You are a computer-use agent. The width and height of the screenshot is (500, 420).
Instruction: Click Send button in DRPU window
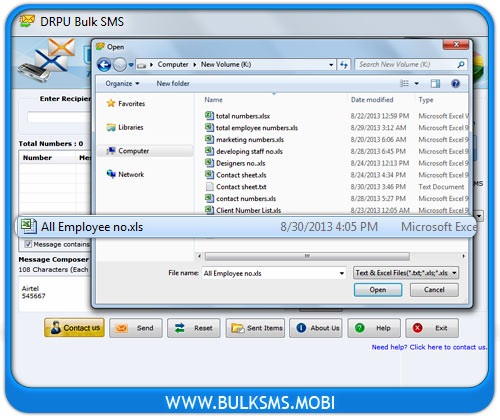tap(136, 328)
